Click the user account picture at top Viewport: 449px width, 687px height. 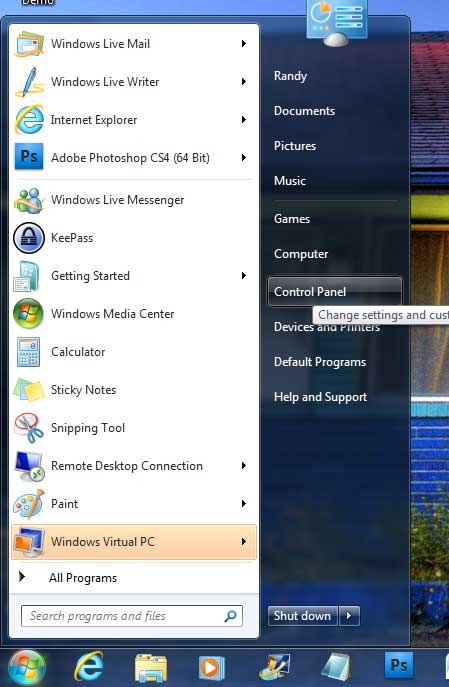[336, 21]
